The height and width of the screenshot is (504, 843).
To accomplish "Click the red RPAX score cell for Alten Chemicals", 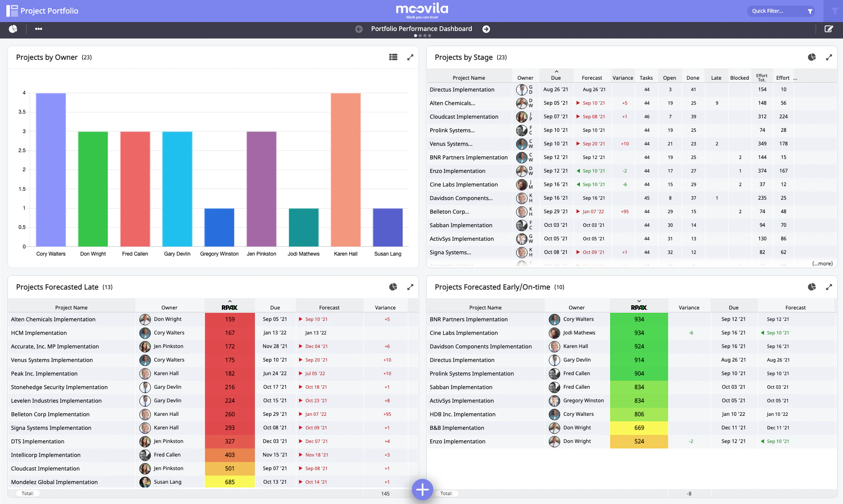I will (x=230, y=319).
